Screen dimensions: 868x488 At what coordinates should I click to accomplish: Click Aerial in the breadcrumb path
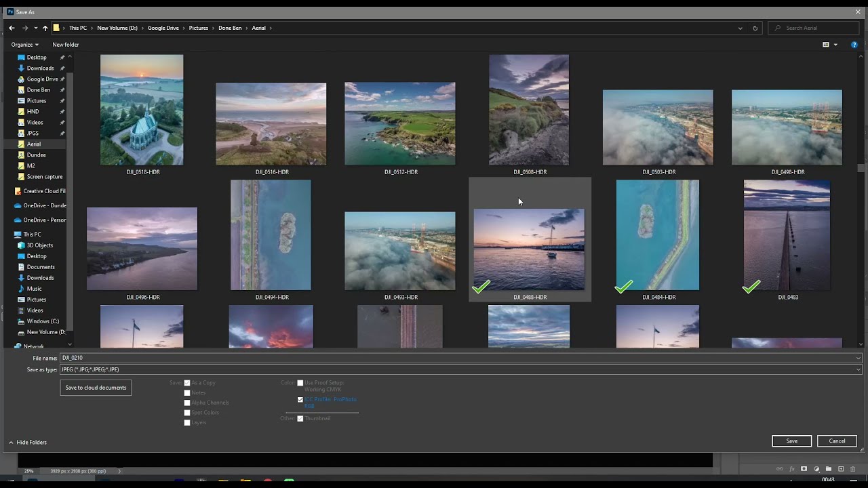[x=258, y=28]
